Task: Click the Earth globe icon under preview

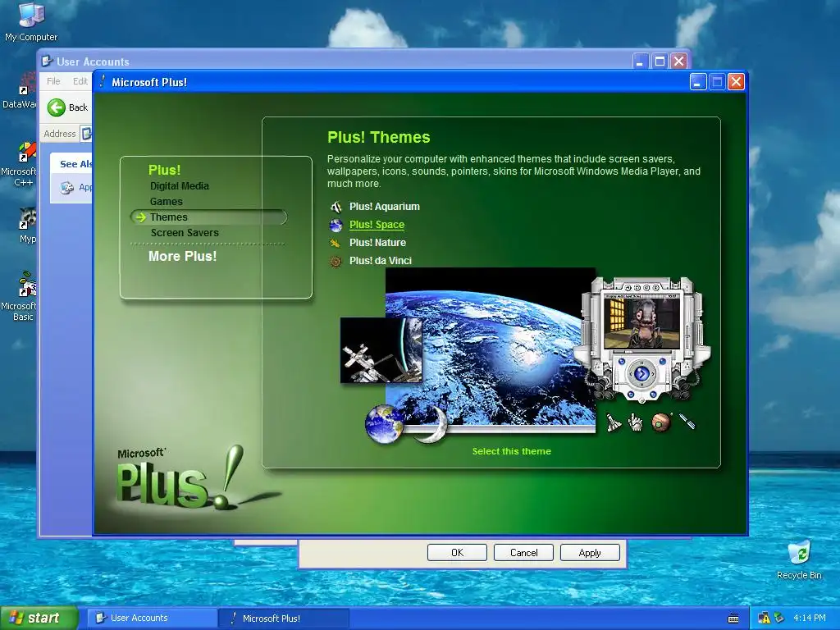Action: (384, 423)
